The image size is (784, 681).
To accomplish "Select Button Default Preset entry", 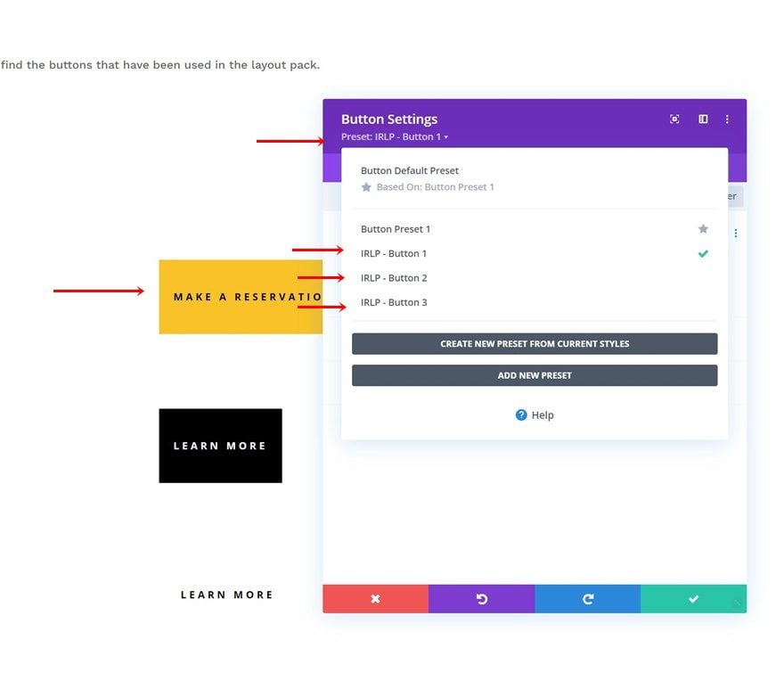I will pos(410,170).
